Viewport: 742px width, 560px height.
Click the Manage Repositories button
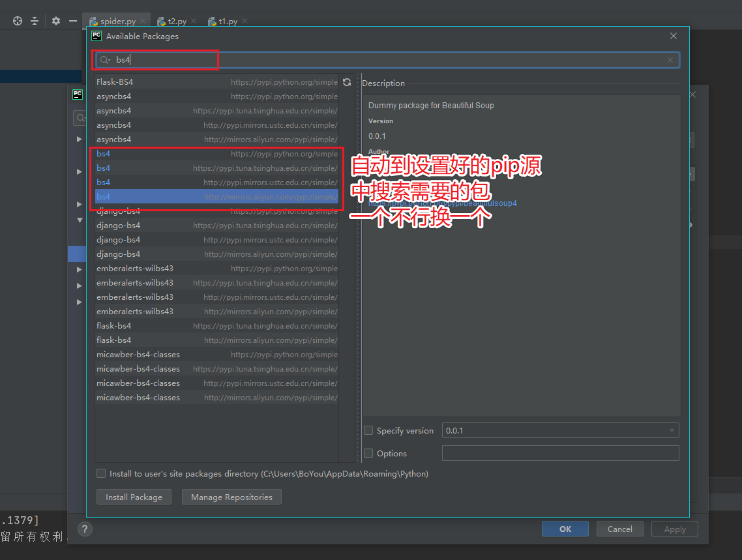[231, 497]
